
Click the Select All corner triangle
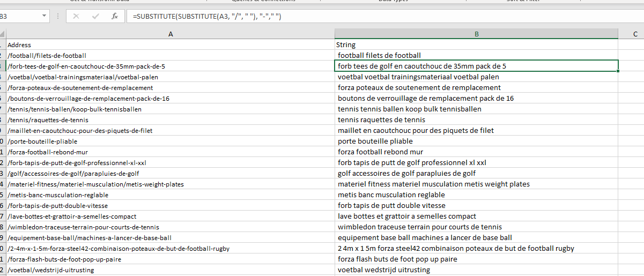[x=3, y=34]
